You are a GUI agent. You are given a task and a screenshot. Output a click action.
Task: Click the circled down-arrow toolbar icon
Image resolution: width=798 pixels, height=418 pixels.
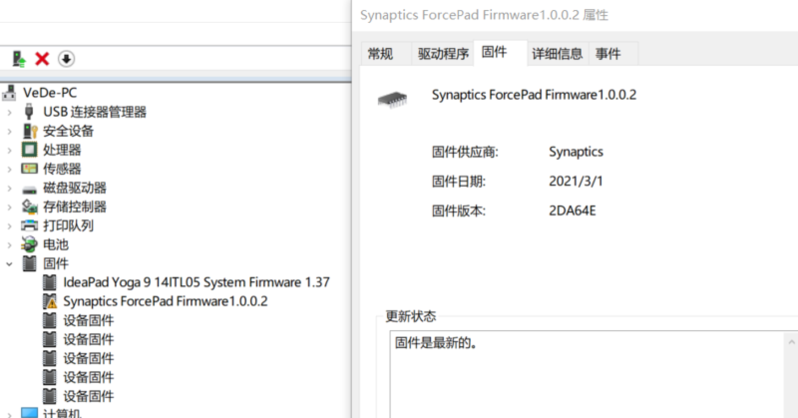tap(66, 59)
